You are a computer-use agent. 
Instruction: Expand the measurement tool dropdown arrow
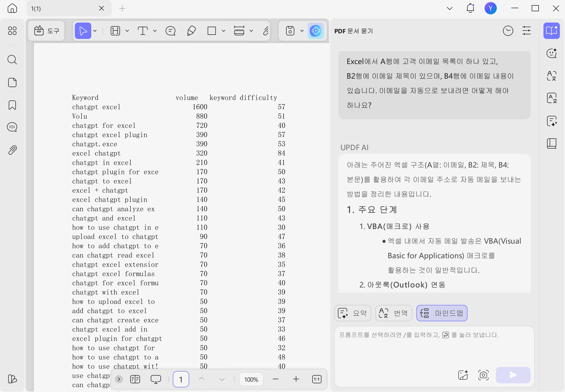[x=251, y=31]
